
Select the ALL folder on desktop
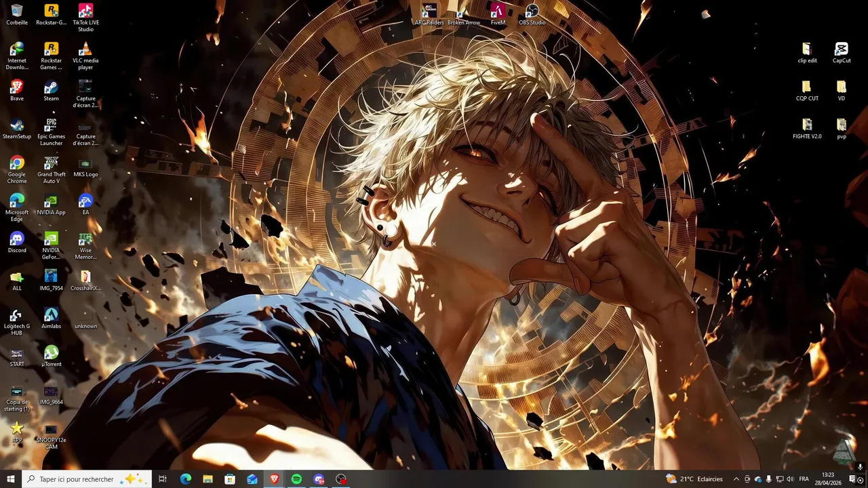(x=17, y=281)
